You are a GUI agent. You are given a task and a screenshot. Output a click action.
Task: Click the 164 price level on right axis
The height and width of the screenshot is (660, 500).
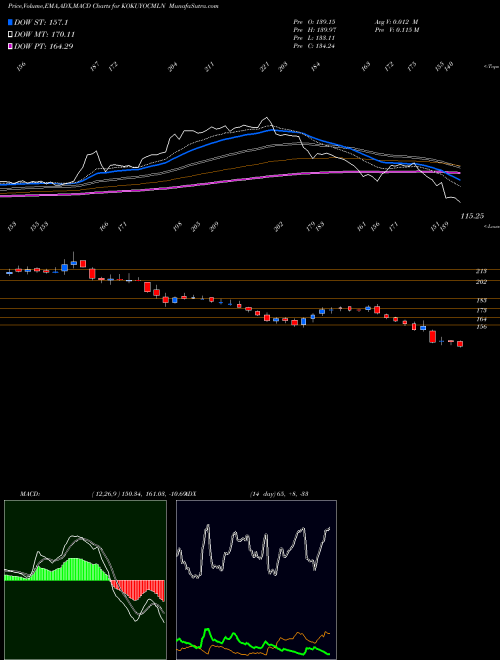[481, 319]
